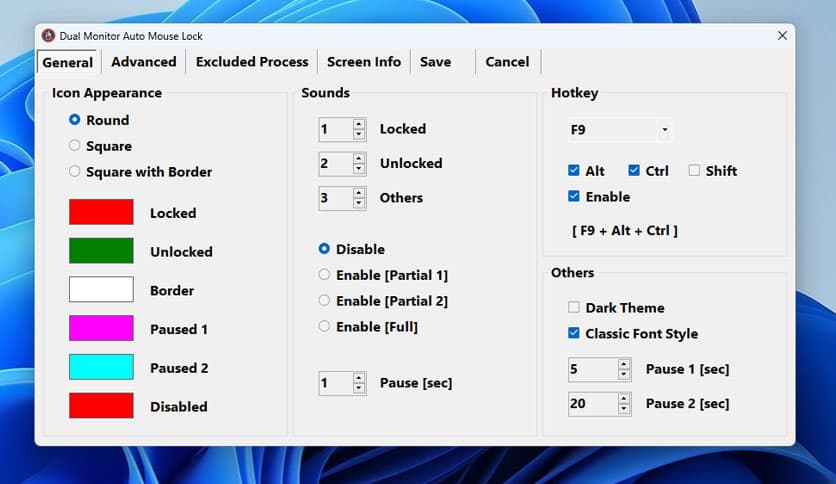Click the app icon in title bar
This screenshot has height=484, width=836.
pyautogui.click(x=48, y=36)
